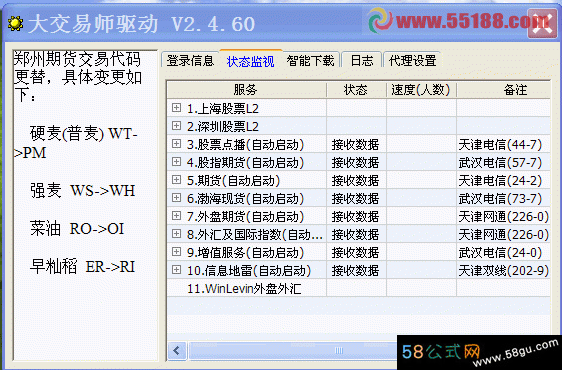Expand the 4.股指期货 tree node
The image size is (562, 370).
[176, 162]
